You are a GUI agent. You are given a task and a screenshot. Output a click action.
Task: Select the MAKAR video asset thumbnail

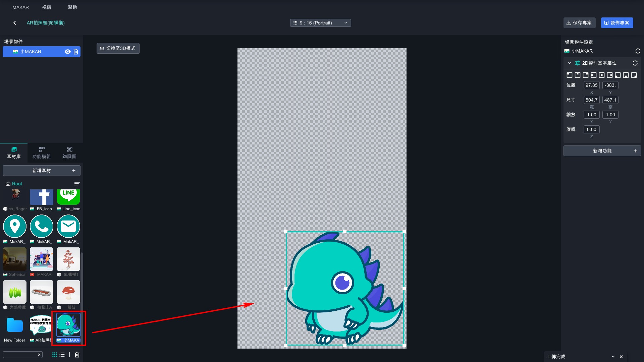42,259
